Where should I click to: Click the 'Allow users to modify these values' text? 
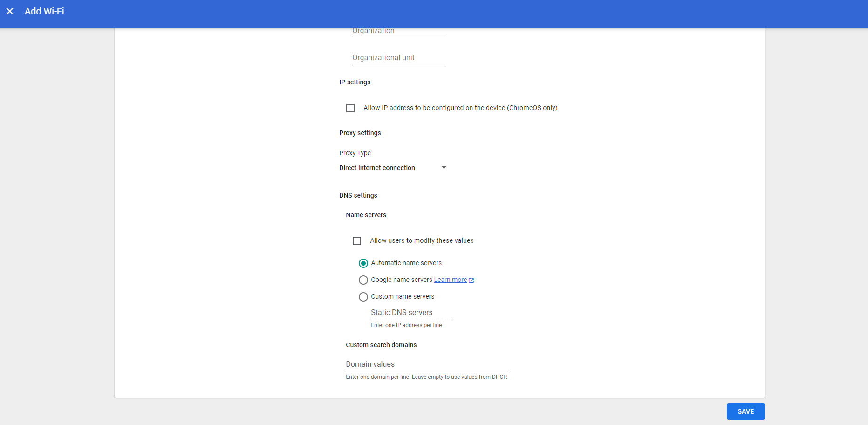pyautogui.click(x=422, y=240)
